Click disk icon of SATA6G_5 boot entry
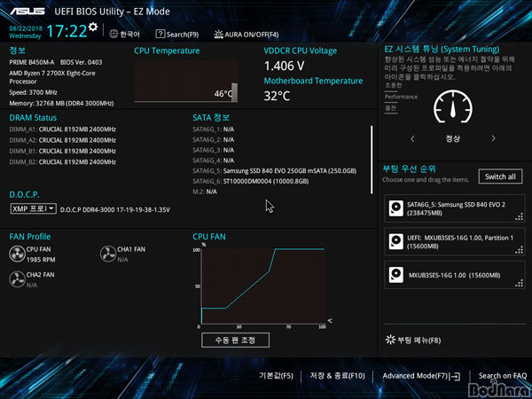This screenshot has height=399, width=532. [396, 208]
